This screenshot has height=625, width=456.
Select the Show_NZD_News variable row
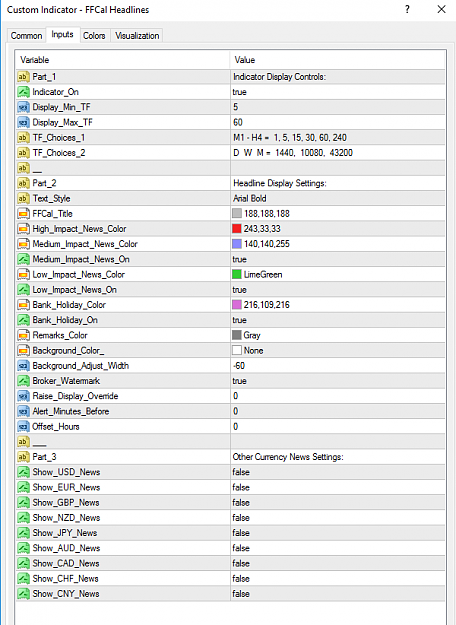[x=230, y=518]
